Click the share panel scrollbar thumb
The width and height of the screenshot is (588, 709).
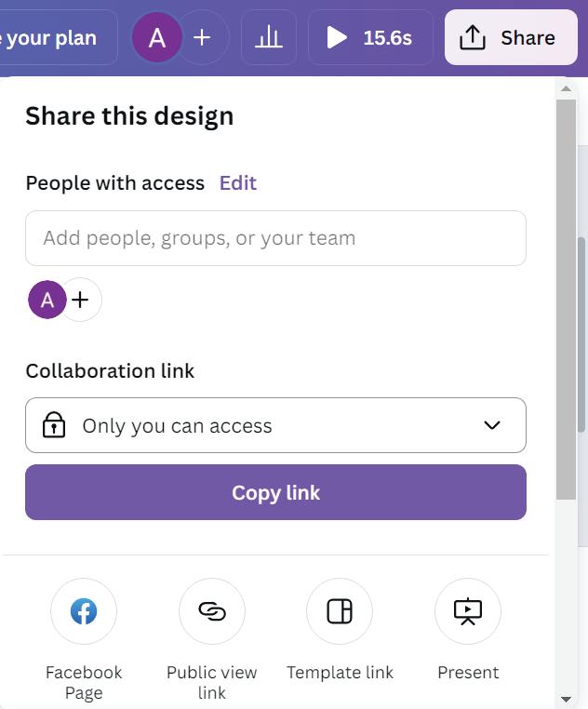click(x=566, y=298)
